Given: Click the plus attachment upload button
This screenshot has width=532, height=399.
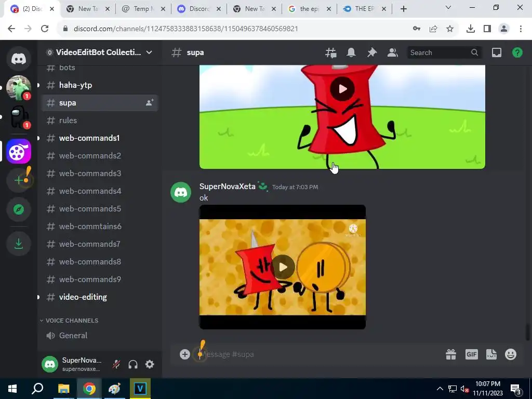Looking at the screenshot, I should point(184,354).
